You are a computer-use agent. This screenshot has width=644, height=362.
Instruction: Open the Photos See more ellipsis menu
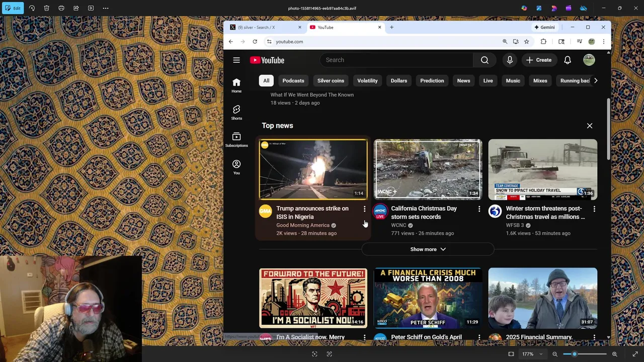(106, 8)
